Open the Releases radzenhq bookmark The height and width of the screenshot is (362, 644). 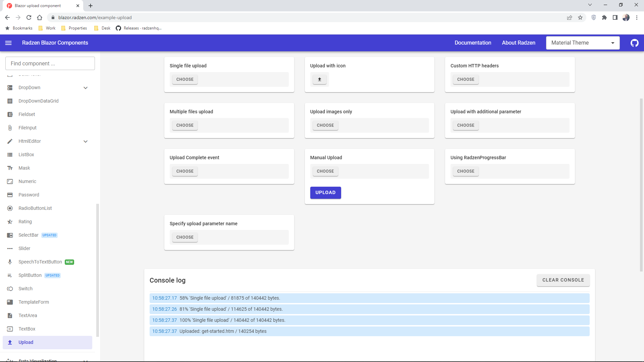coord(139,28)
